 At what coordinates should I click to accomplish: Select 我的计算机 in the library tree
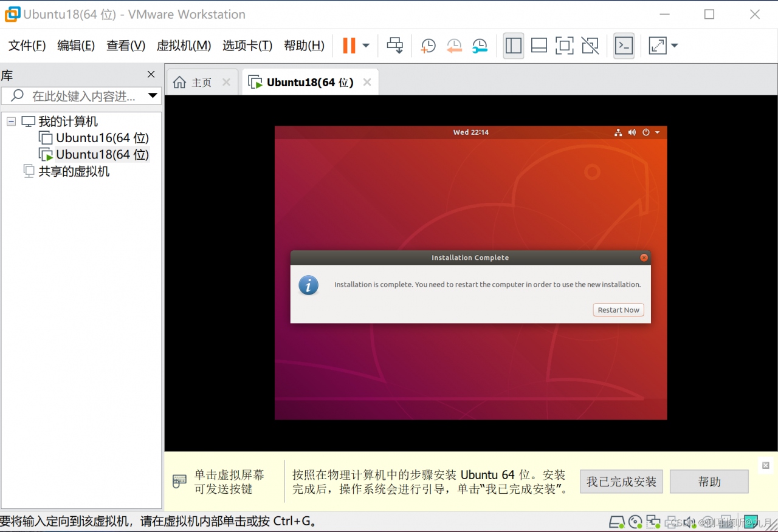(68, 121)
